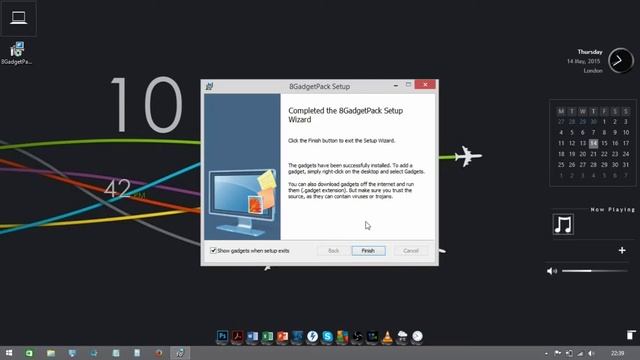
Task: Click the recycle bin icon near tray
Action: click(x=631, y=335)
